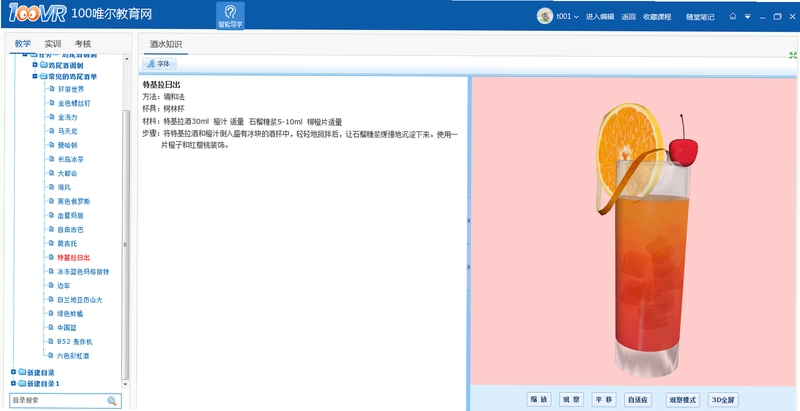Click the 平移 pan button
Viewport: 800px width, 411px height.
pos(604,400)
